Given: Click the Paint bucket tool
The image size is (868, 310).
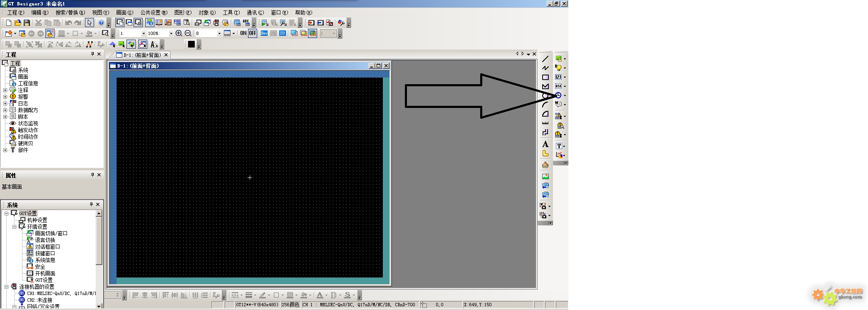Looking at the screenshot, I should pos(545,165).
